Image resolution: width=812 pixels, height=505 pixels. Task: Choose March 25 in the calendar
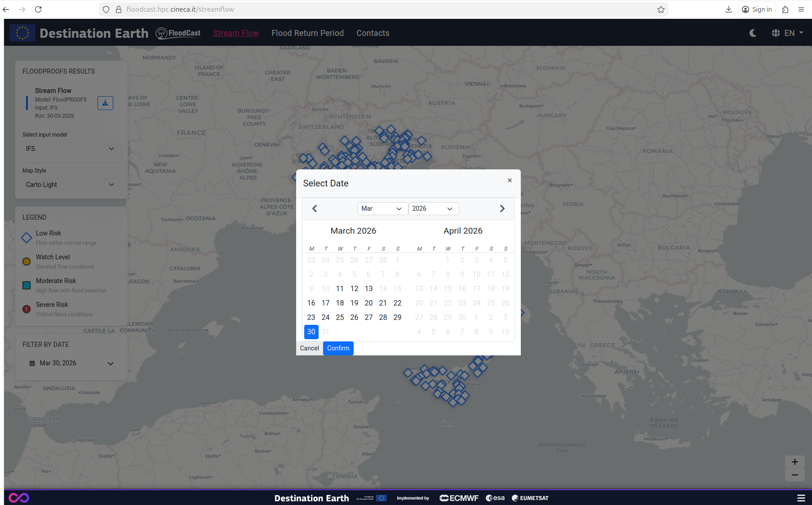point(340,317)
